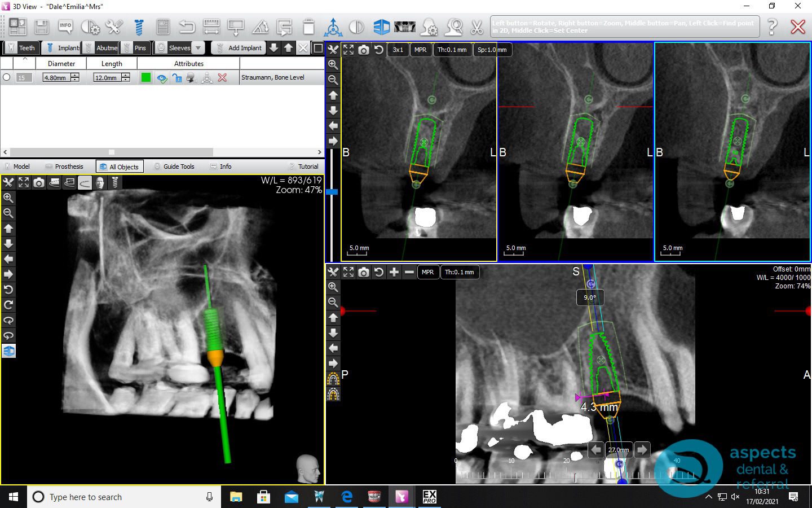The width and height of the screenshot is (812, 508).
Task: Toggle the lock icon for implant 15
Action: click(x=177, y=78)
